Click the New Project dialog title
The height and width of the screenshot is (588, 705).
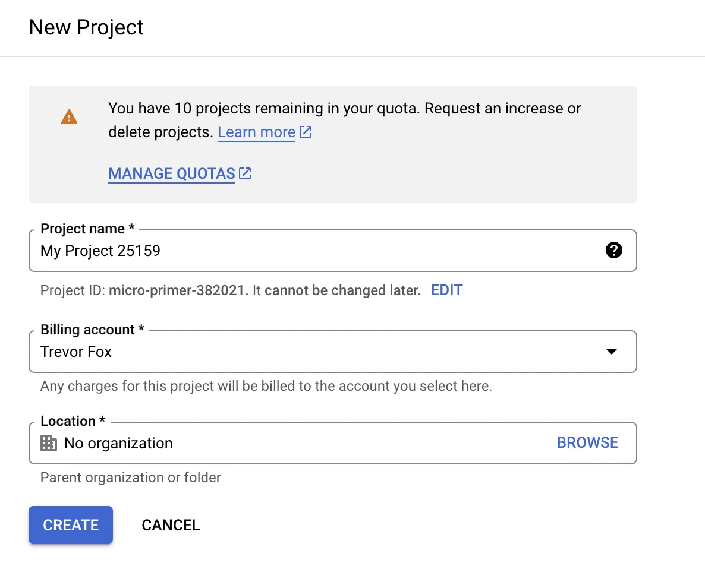point(86,27)
